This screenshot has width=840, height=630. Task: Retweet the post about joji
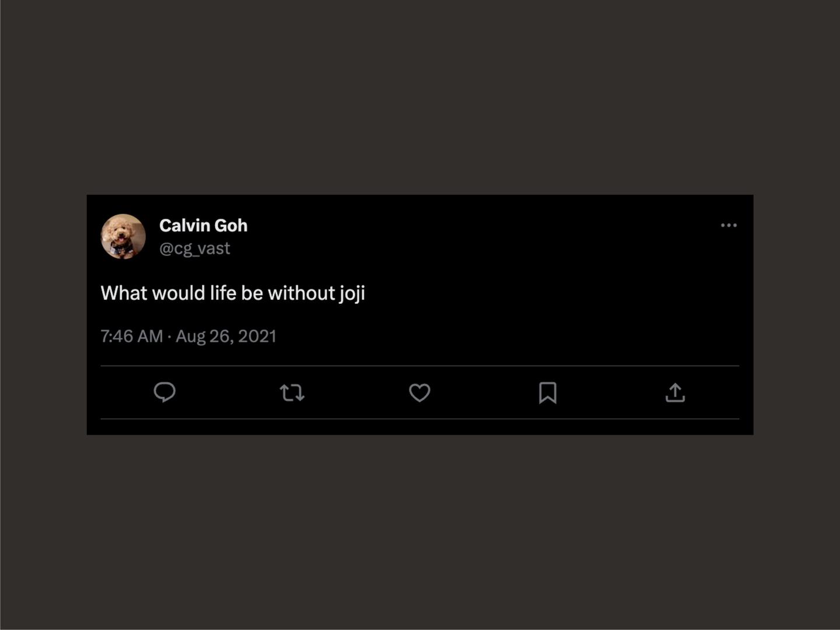click(292, 393)
